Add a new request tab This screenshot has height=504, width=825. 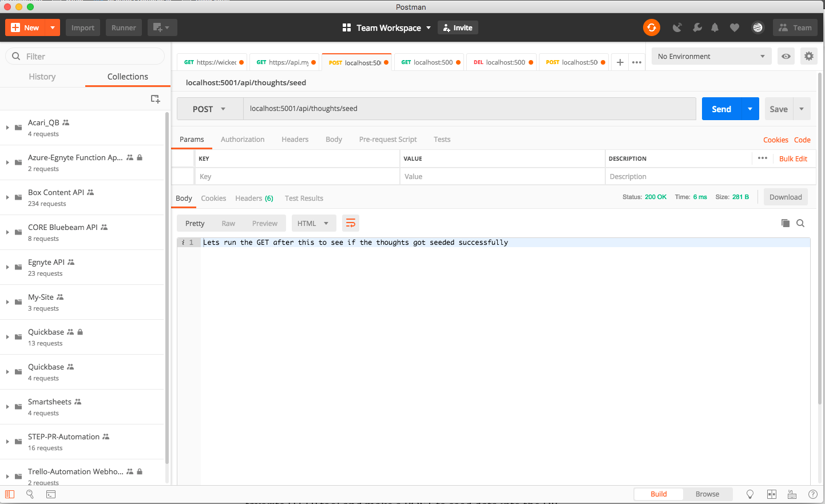(x=620, y=62)
